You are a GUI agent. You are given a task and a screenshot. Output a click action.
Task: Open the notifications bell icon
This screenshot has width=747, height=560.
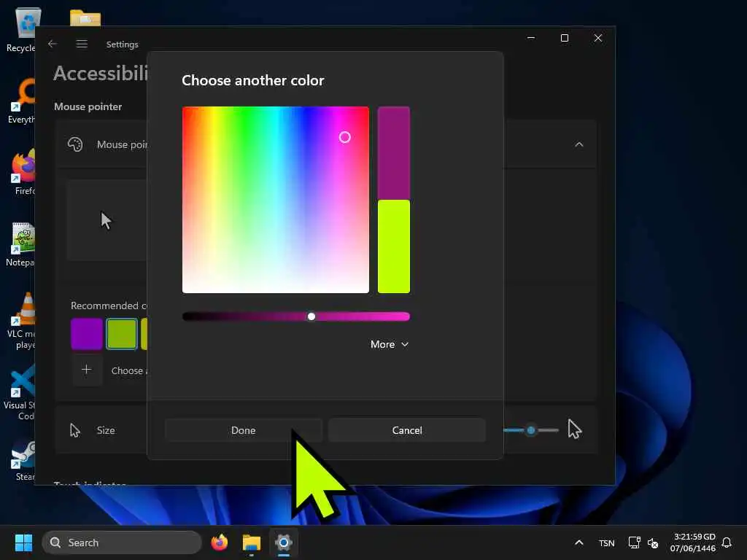(x=727, y=542)
